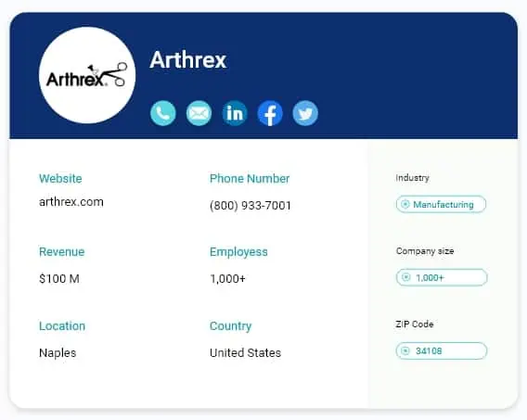Click the Company size section label
Screen dimensions: 527x420
tap(425, 251)
